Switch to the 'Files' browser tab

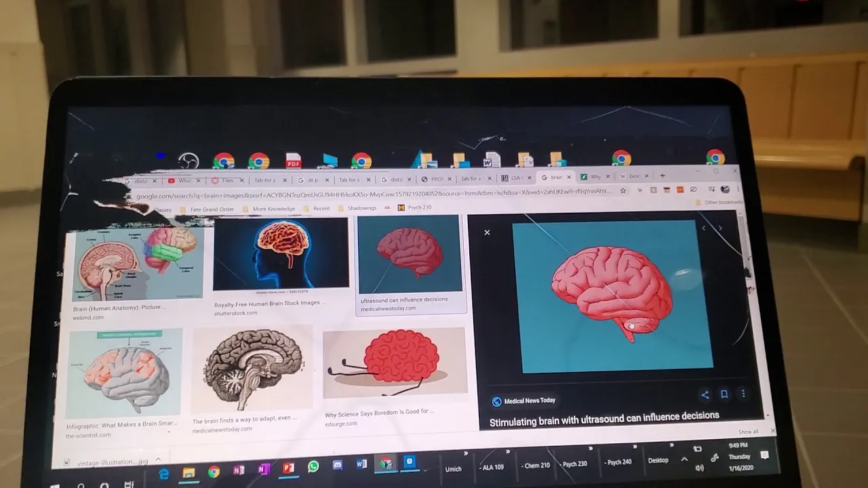[x=227, y=180]
